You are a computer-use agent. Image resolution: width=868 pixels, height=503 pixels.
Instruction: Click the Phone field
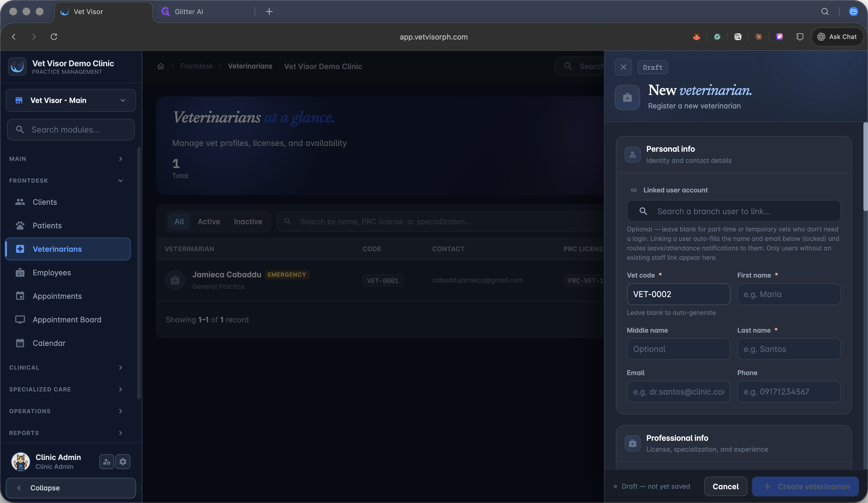coord(789,391)
